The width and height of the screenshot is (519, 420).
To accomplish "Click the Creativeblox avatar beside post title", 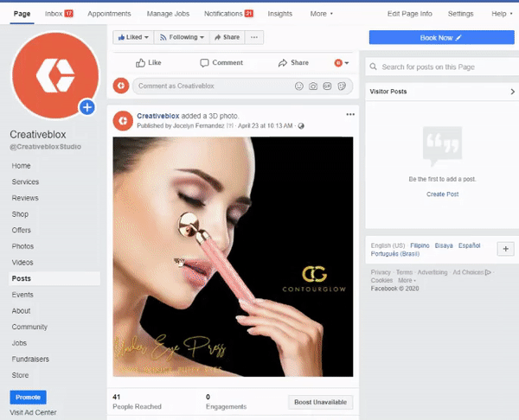I will pos(123,121).
